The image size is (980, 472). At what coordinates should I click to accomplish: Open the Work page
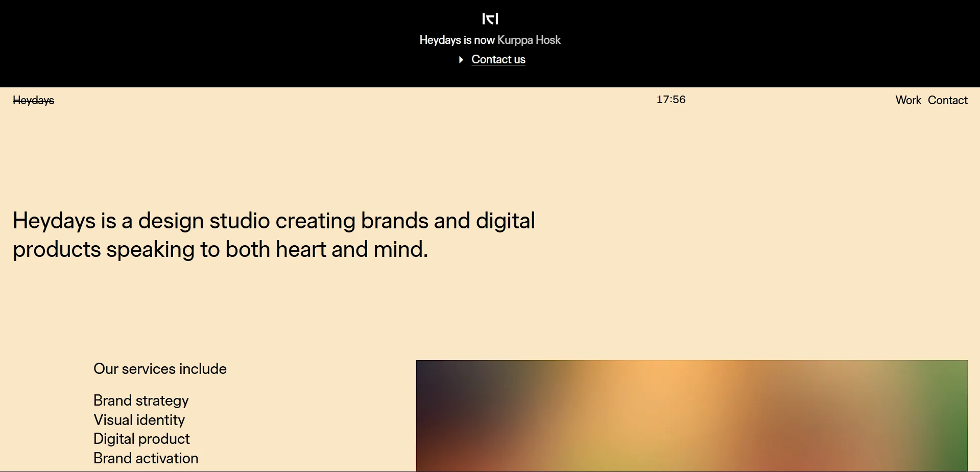[908, 100]
